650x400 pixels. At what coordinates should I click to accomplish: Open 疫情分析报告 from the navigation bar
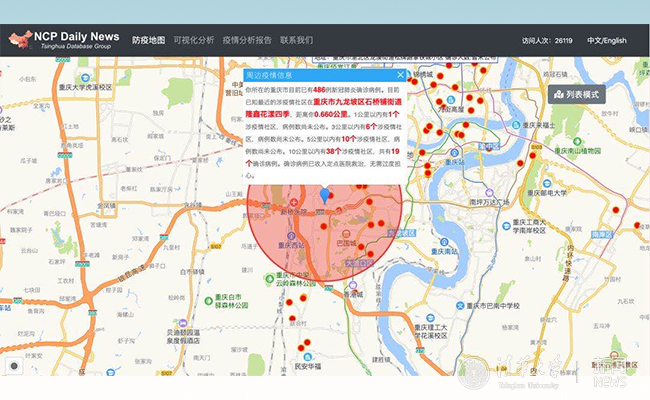click(x=247, y=41)
